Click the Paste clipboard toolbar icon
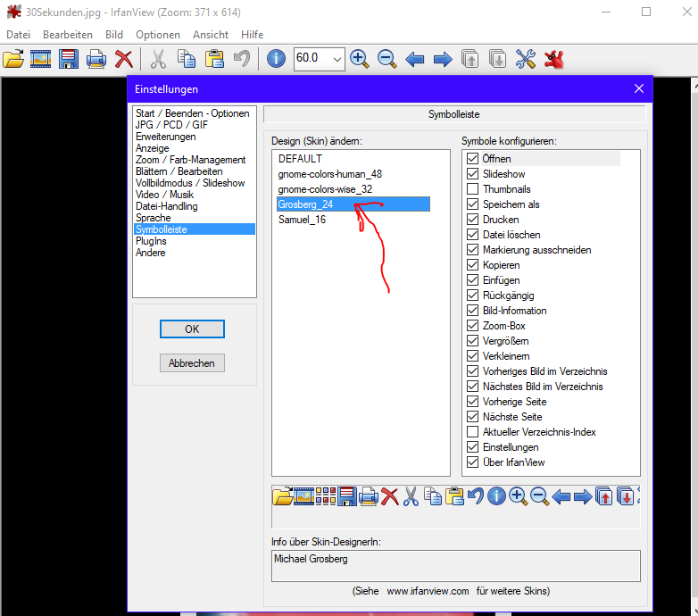 [214, 59]
